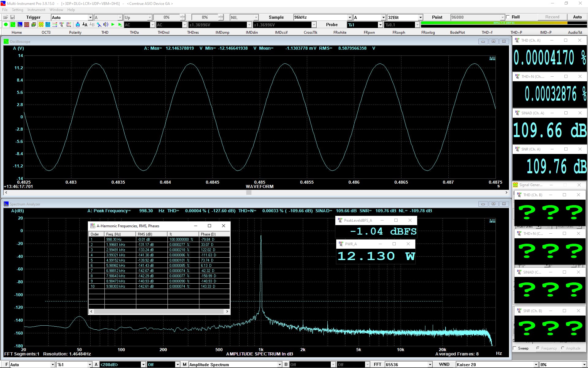588x368 pixels.
Task: Open the Spectrum Analyzer toolbar icon
Action: coord(20,25)
